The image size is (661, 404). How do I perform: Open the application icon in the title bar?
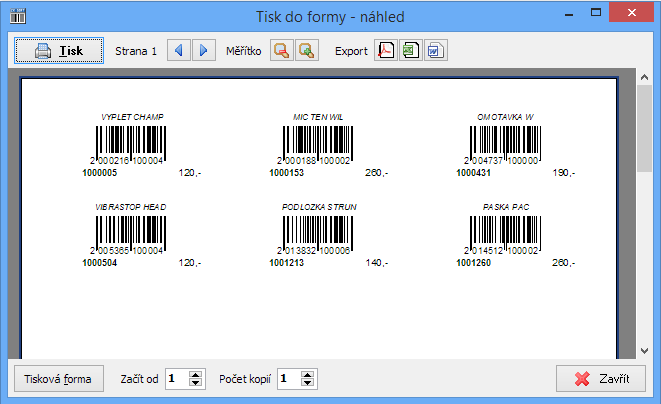[18, 16]
